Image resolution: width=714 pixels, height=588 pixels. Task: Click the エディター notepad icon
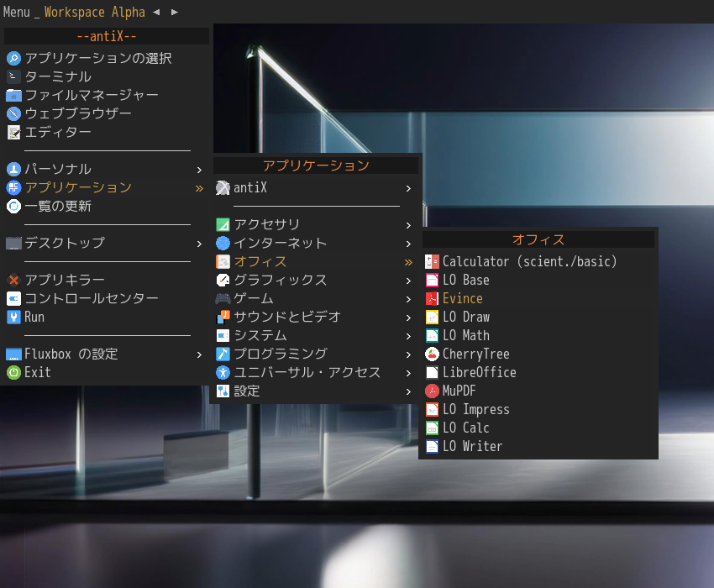tap(13, 132)
